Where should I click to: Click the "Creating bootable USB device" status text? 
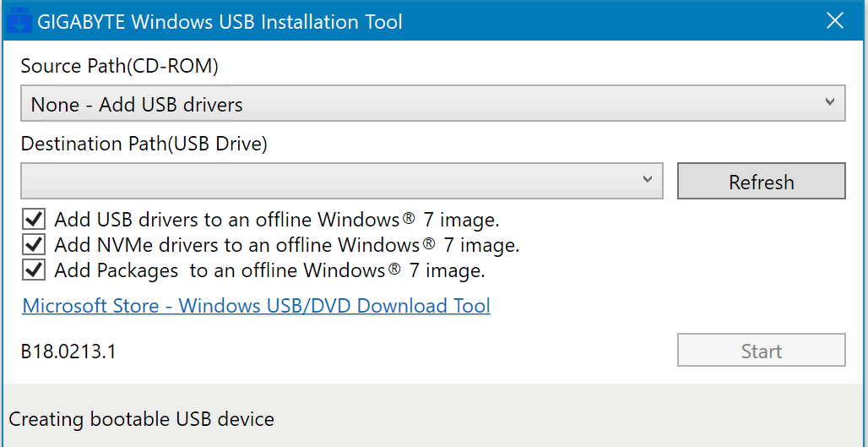point(141,418)
